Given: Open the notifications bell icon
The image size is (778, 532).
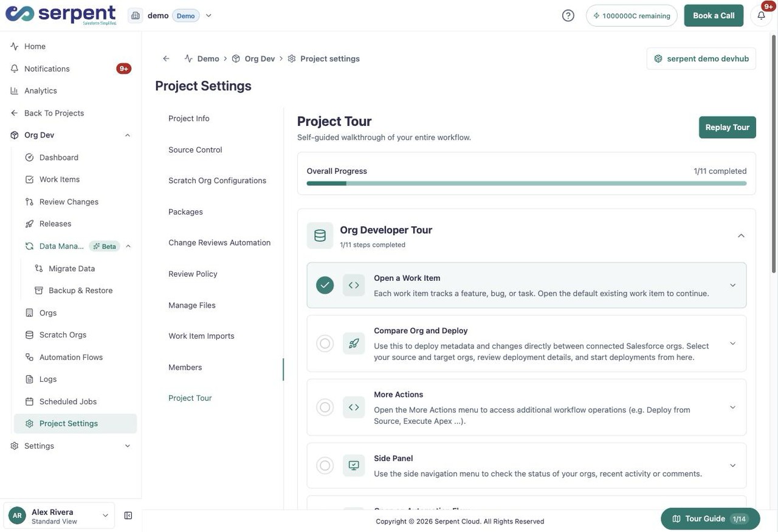Looking at the screenshot, I should click(x=761, y=15).
